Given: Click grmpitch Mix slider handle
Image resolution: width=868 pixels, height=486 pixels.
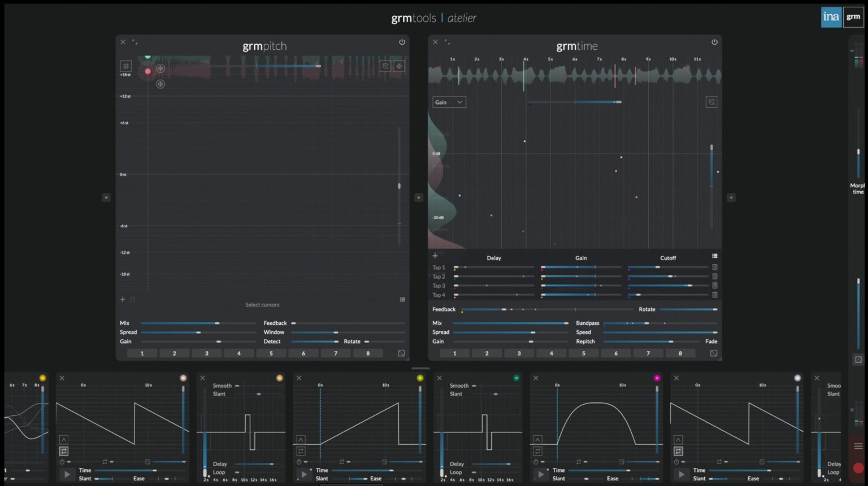Looking at the screenshot, I should point(217,323).
